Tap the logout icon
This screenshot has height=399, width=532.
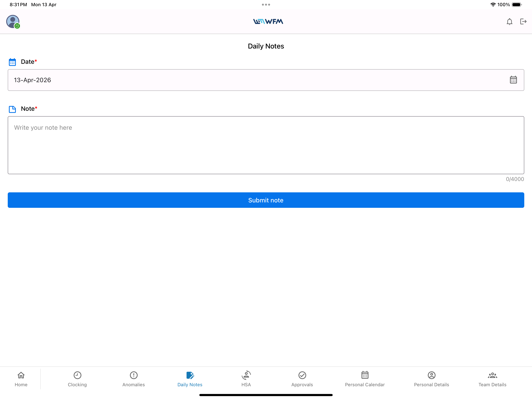523,22
